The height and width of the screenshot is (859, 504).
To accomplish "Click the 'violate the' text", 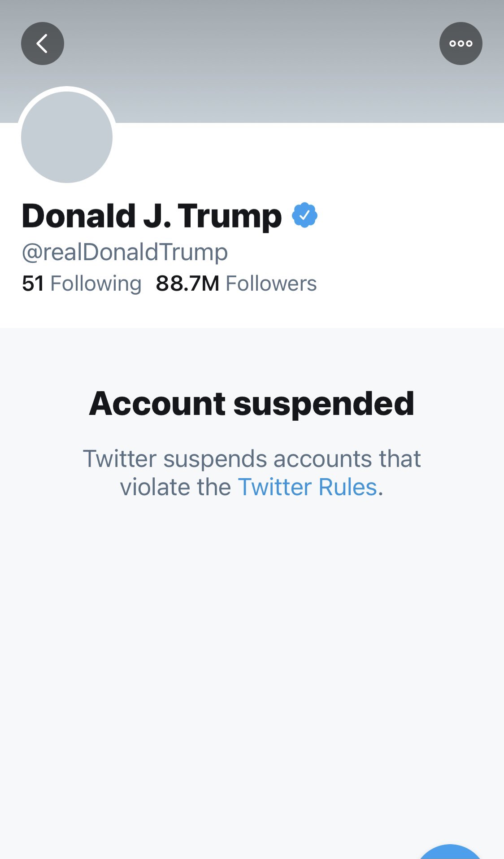I will coord(175,487).
